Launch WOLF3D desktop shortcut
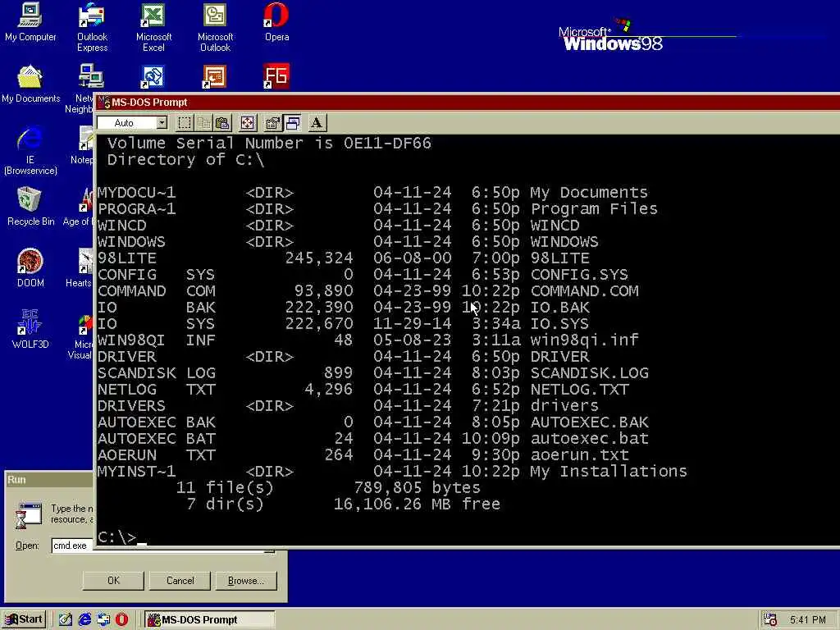The height and width of the screenshot is (630, 840). [x=30, y=329]
